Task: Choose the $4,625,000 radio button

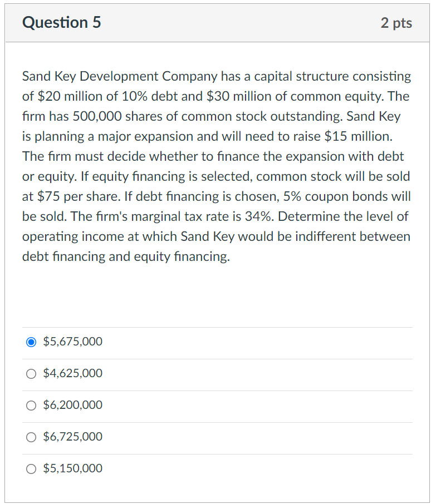Action: pyautogui.click(x=31, y=373)
